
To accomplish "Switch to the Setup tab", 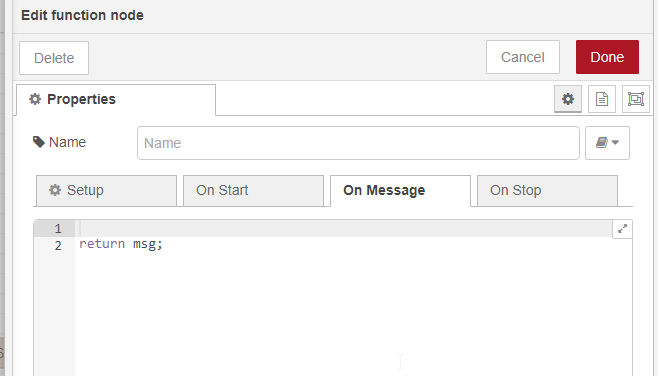I will pos(106,191).
